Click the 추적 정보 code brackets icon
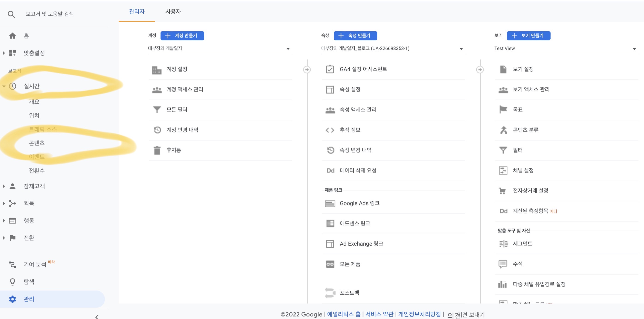 click(330, 130)
